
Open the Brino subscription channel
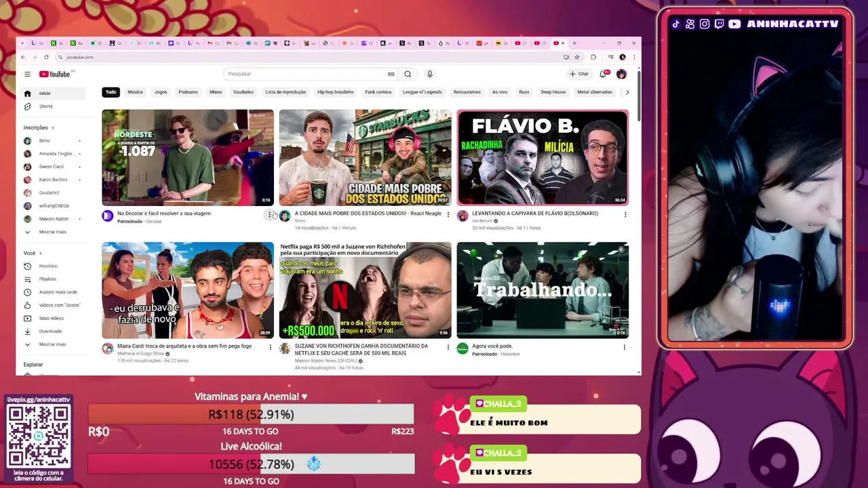point(54,141)
